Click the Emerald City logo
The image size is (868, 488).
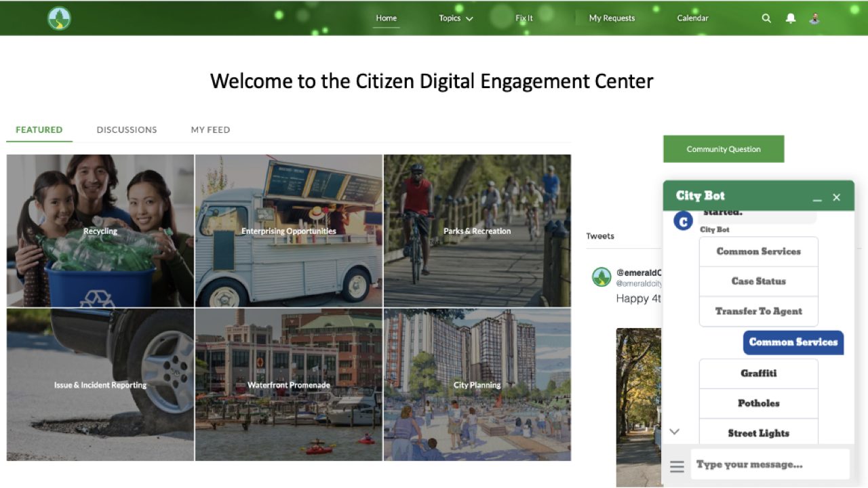pos(58,18)
